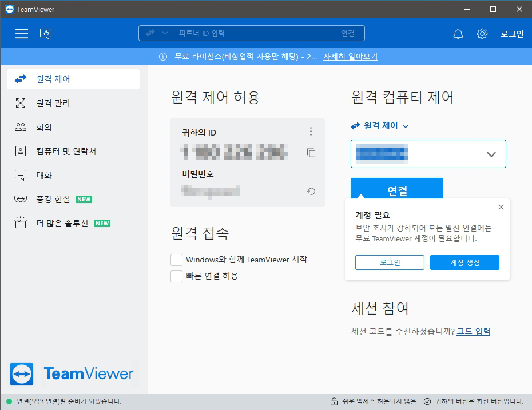Open the hamburger main menu

(x=22, y=34)
